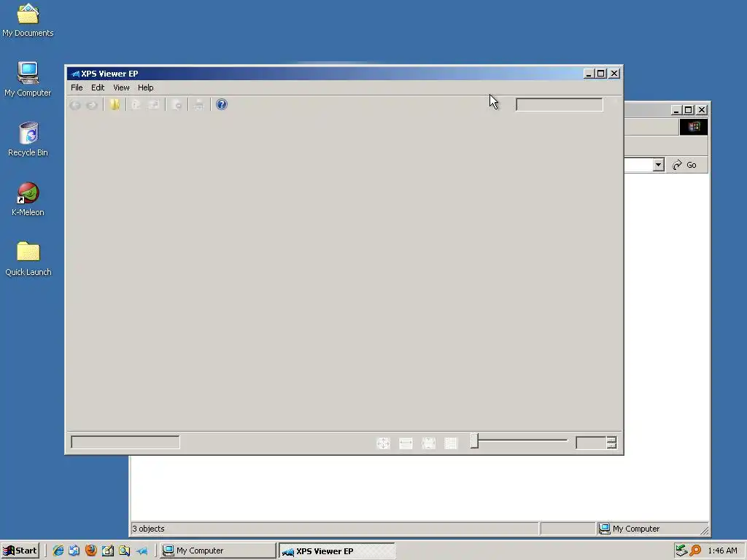Open Help via the blue question mark icon
The width and height of the screenshot is (747, 560).
coord(222,104)
